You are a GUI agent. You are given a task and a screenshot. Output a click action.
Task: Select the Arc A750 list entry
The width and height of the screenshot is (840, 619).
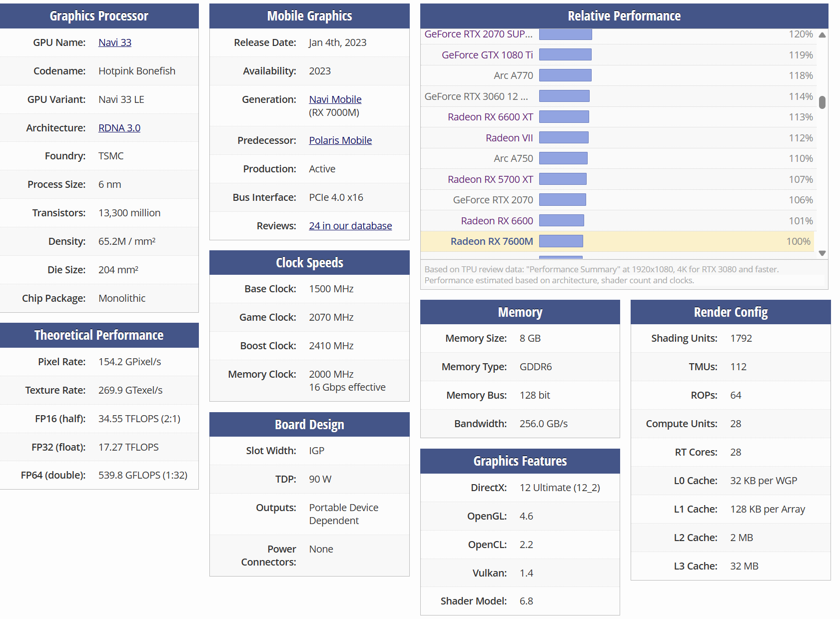[513, 158]
